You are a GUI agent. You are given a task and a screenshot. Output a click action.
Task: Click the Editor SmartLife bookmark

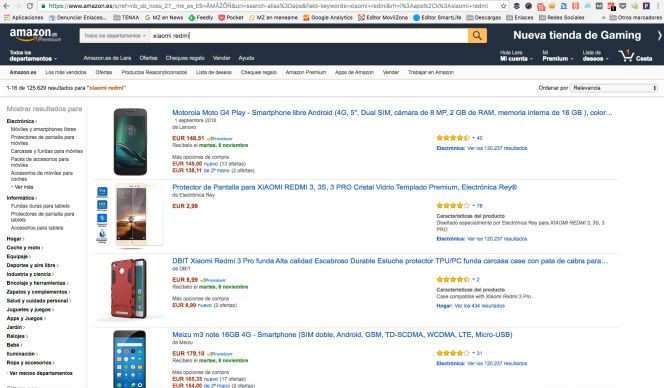pos(437,18)
